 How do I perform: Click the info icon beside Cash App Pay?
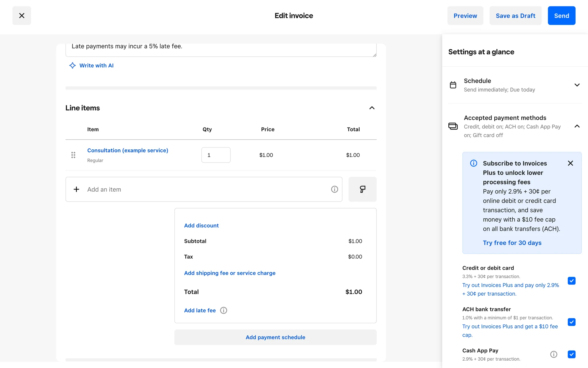(x=553, y=354)
